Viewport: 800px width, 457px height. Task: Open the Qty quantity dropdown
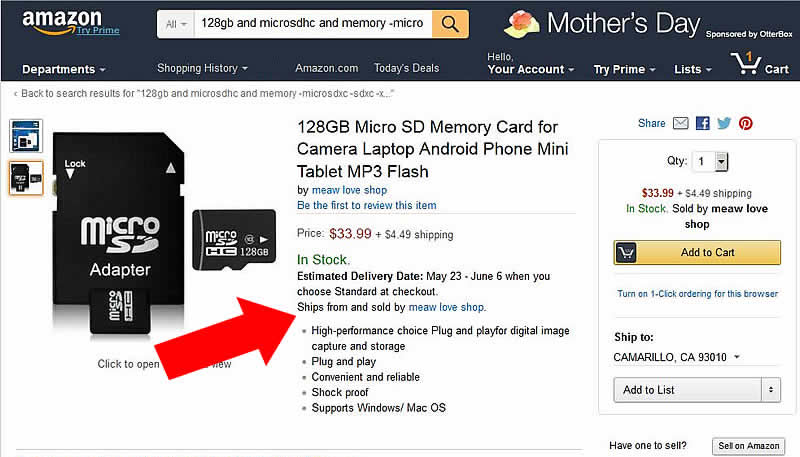pyautogui.click(x=712, y=161)
